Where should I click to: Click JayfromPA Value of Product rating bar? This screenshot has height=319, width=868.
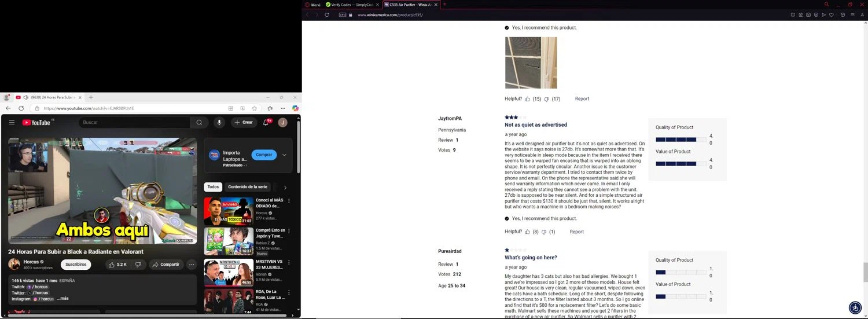pyautogui.click(x=681, y=164)
